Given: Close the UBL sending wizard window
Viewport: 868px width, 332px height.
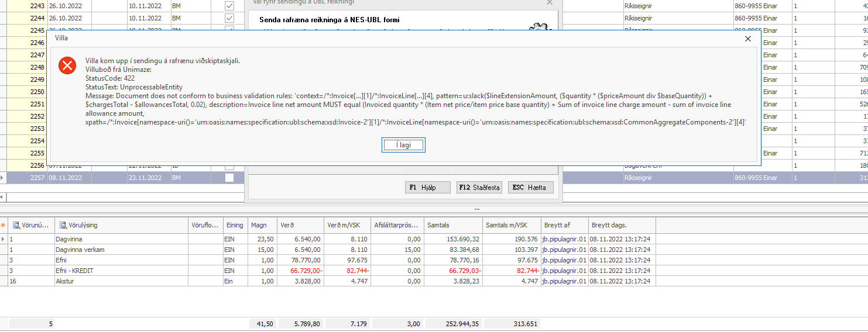Looking at the screenshot, I should pos(549,2).
